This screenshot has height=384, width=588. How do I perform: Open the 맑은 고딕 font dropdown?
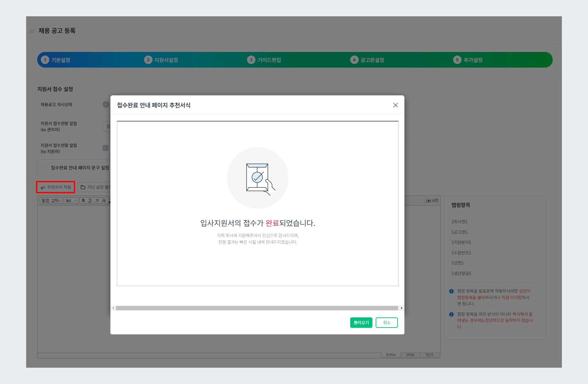pyautogui.click(x=51, y=200)
